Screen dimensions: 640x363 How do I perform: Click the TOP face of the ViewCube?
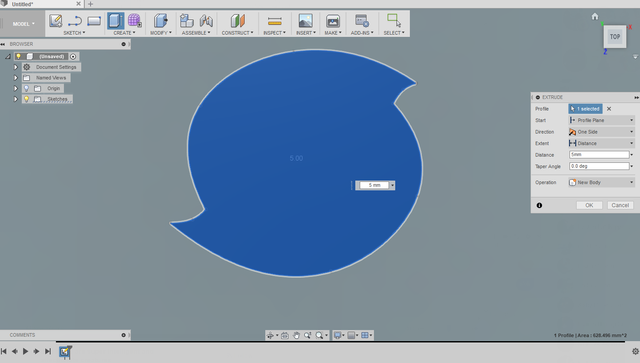(615, 37)
